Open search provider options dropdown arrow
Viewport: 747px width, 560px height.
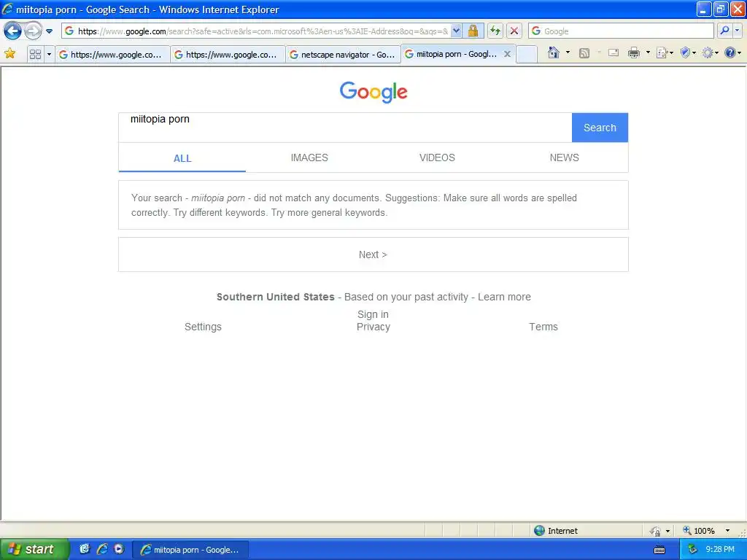[738, 31]
